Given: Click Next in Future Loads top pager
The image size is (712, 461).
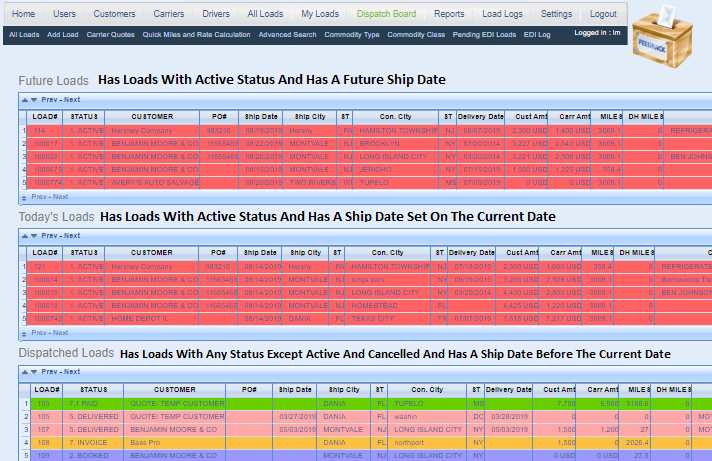Looking at the screenshot, I should point(72,100).
